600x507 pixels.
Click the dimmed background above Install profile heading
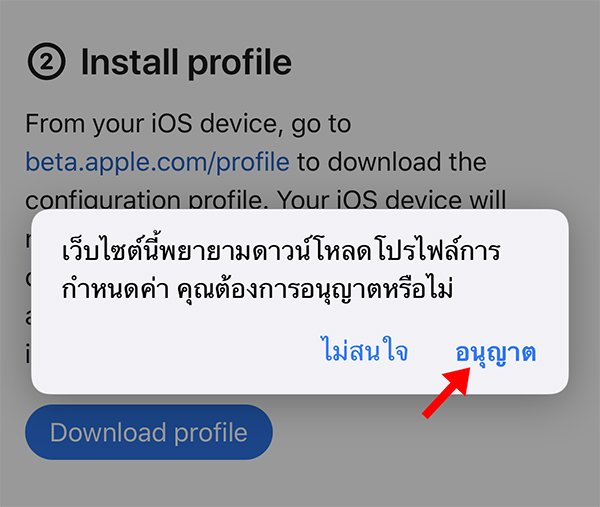(x=300, y=19)
